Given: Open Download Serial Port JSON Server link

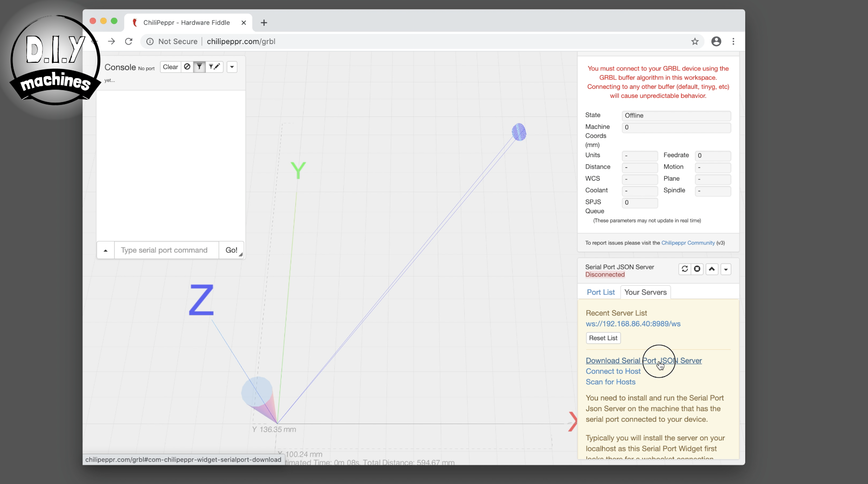Looking at the screenshot, I should tap(644, 361).
